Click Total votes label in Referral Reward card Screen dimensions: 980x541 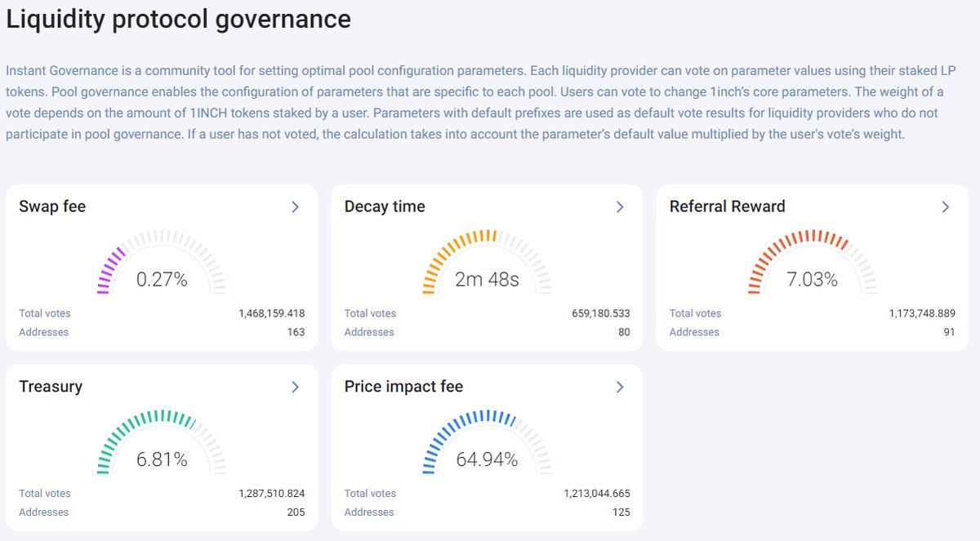tap(695, 313)
